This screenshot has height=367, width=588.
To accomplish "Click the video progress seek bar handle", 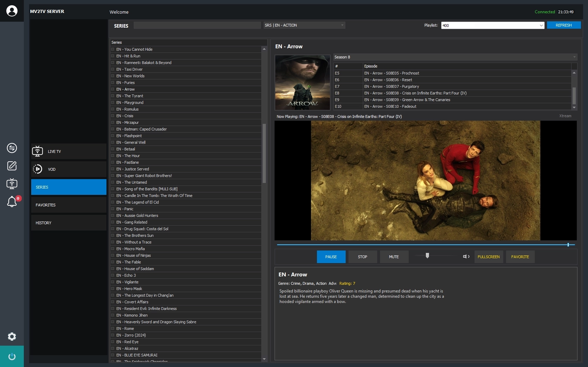I will (x=568, y=245).
